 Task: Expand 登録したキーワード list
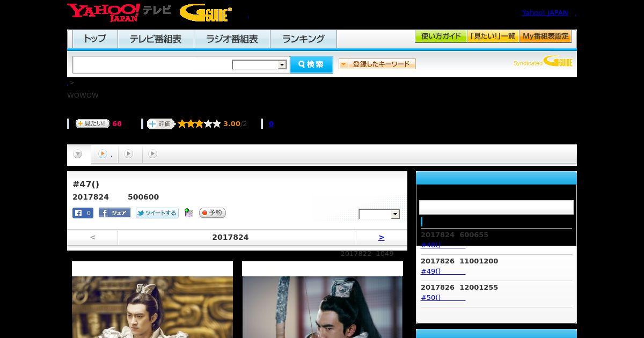[377, 64]
